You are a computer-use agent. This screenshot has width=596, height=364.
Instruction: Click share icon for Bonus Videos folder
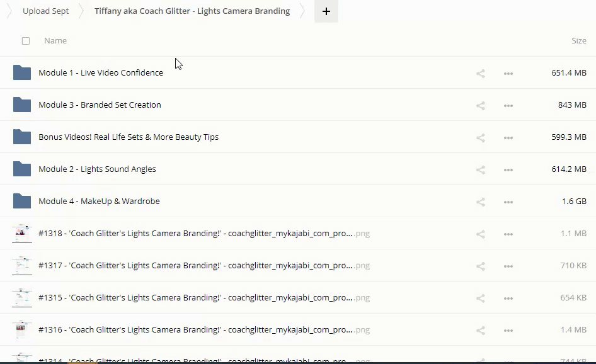coord(481,137)
